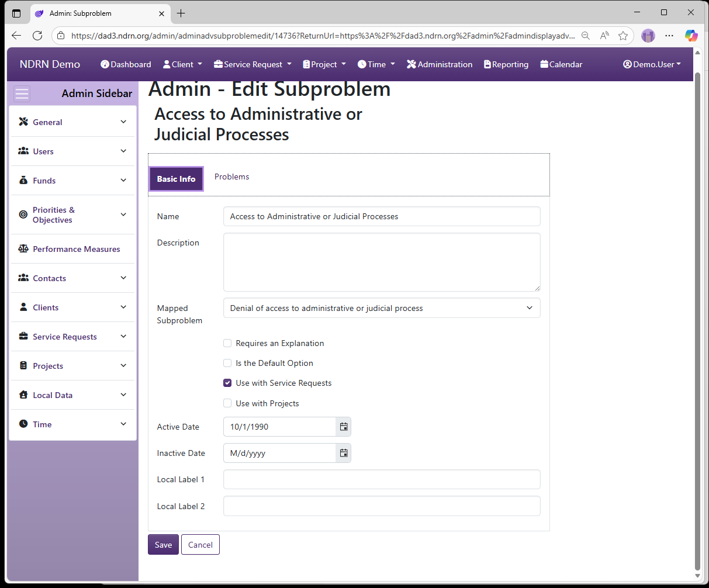709x588 pixels.
Task: Uncheck Use with Service Requests checkbox
Action: 227,383
